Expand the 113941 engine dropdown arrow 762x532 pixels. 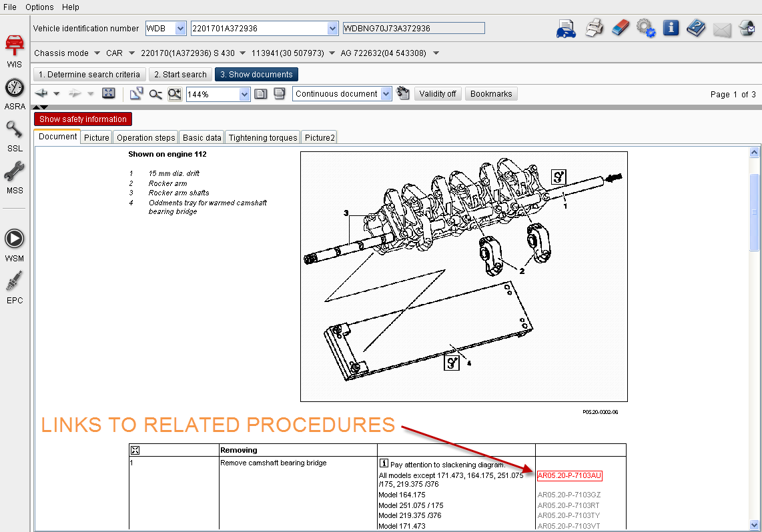click(332, 53)
